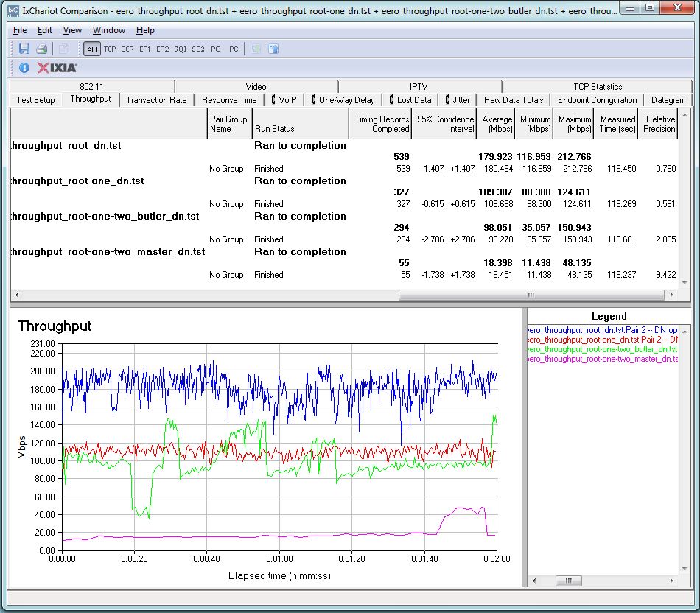Switch to the Raw Data Totals tab
This screenshot has width=700, height=613.
[x=514, y=100]
